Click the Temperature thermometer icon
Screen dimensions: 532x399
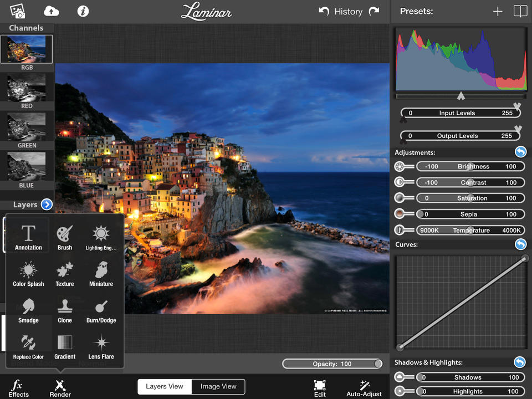[x=400, y=230]
